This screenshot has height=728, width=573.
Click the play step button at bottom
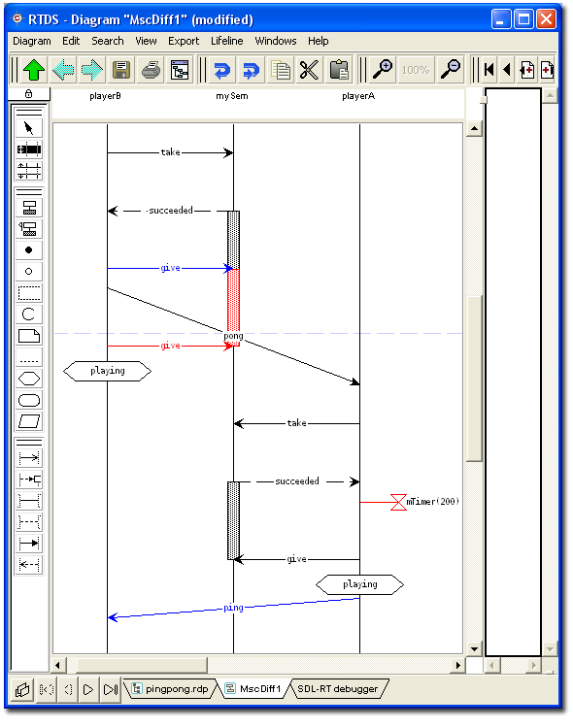88,689
